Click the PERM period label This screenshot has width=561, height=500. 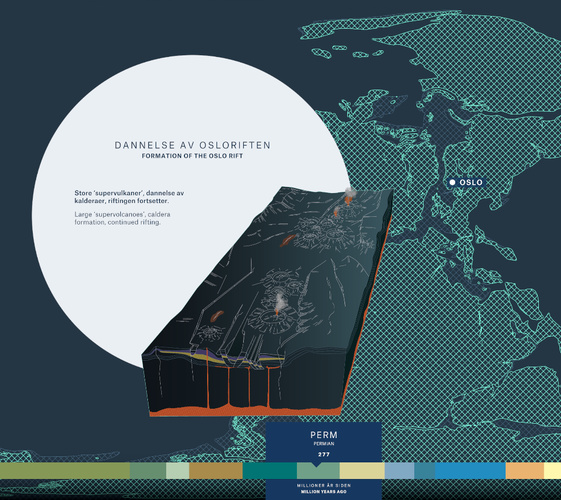[324, 435]
